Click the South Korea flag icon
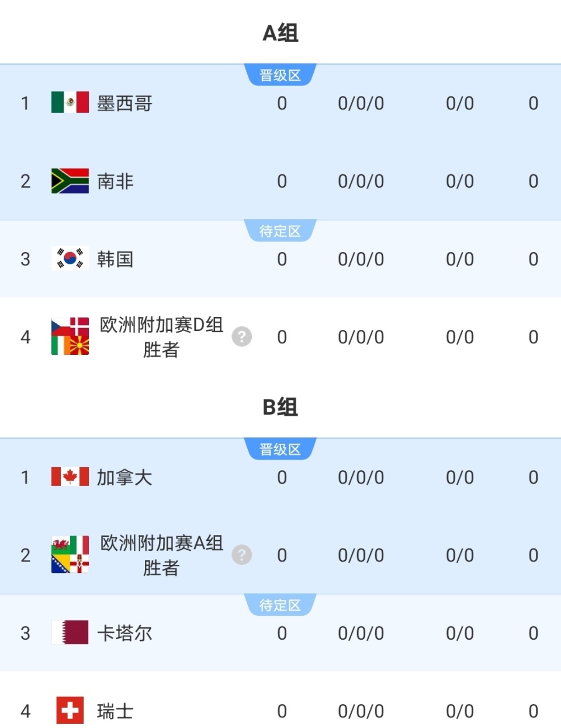Image resolution: width=561 pixels, height=728 pixels. (70, 258)
